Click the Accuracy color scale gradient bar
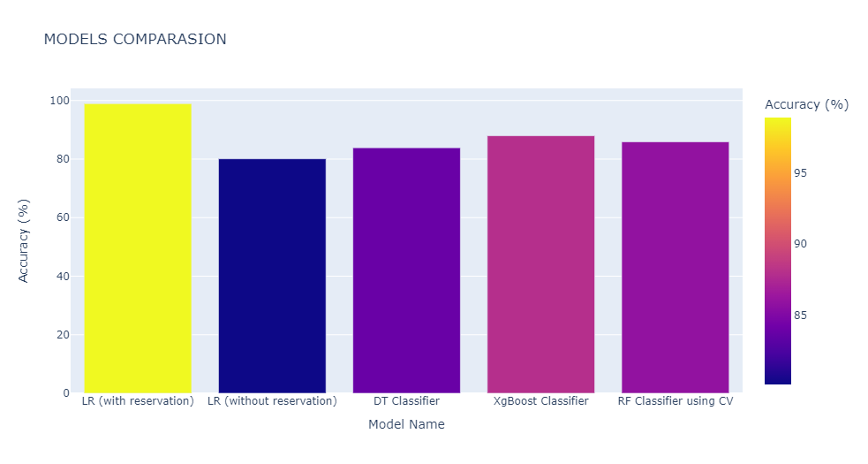This screenshot has height=464, width=868. click(x=777, y=251)
